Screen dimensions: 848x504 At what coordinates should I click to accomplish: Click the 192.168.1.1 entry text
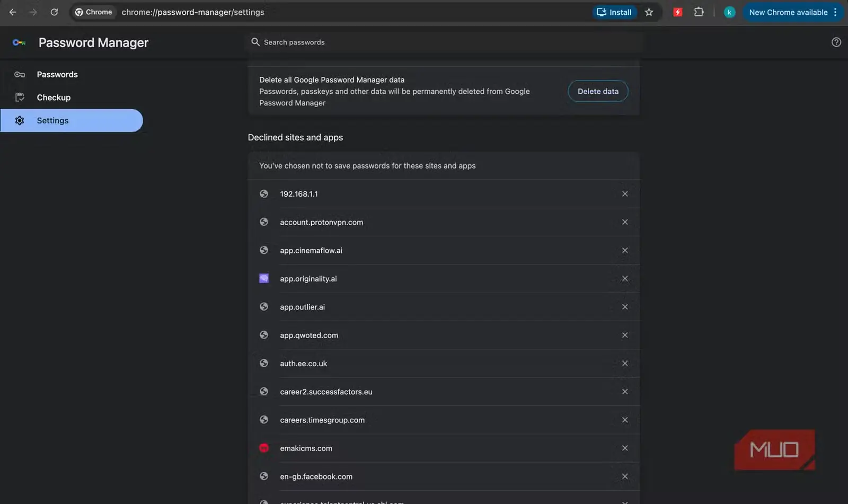point(299,194)
